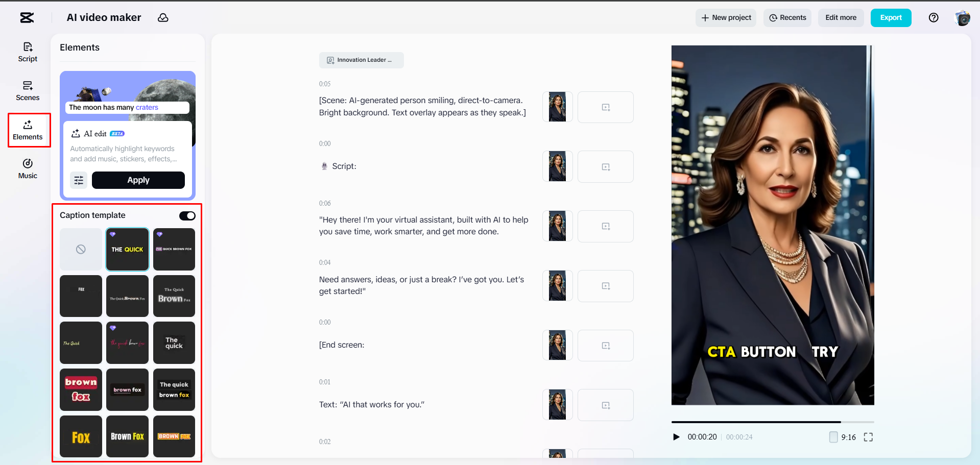This screenshot has height=465, width=980.
Task: Select the no-caption template option
Action: click(81, 249)
